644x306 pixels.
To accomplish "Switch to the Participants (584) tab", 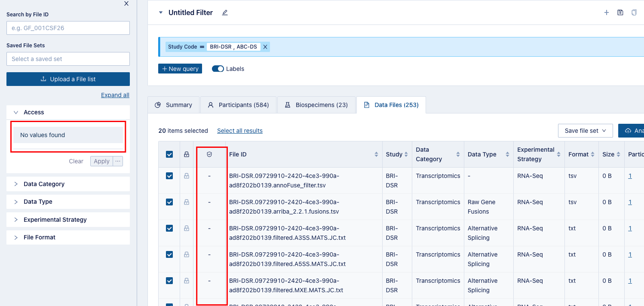I will (238, 104).
